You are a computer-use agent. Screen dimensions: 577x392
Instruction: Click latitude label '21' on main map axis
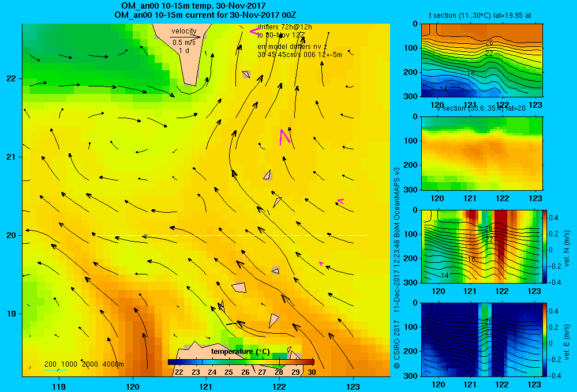[11, 157]
